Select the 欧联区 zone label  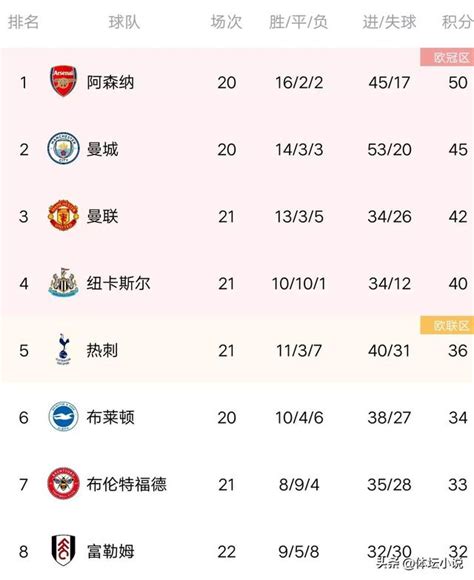[x=447, y=326]
